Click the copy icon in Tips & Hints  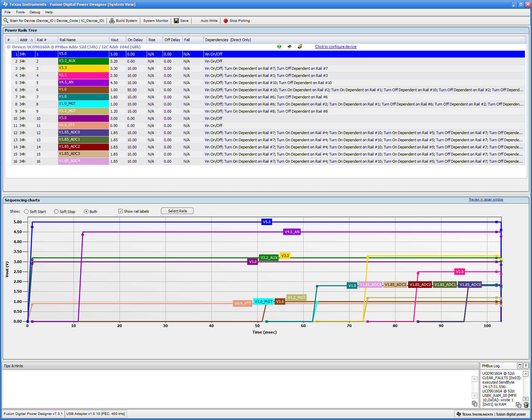pos(474,404)
